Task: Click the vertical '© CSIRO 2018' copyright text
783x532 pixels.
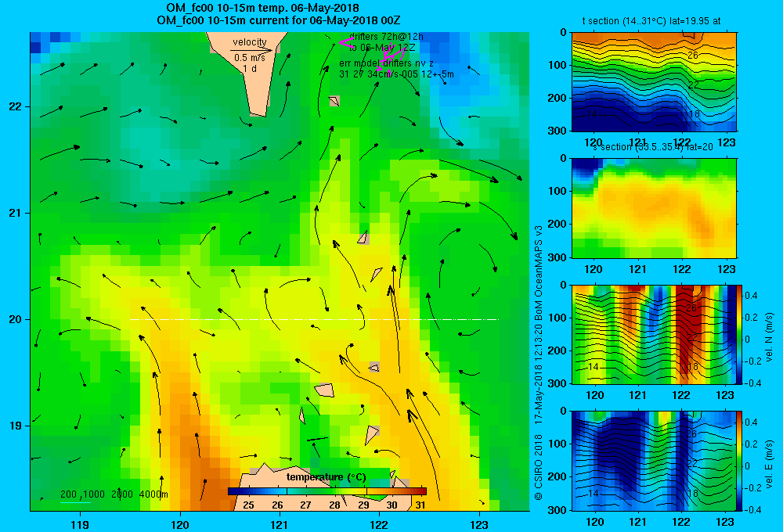Action: coord(539,466)
